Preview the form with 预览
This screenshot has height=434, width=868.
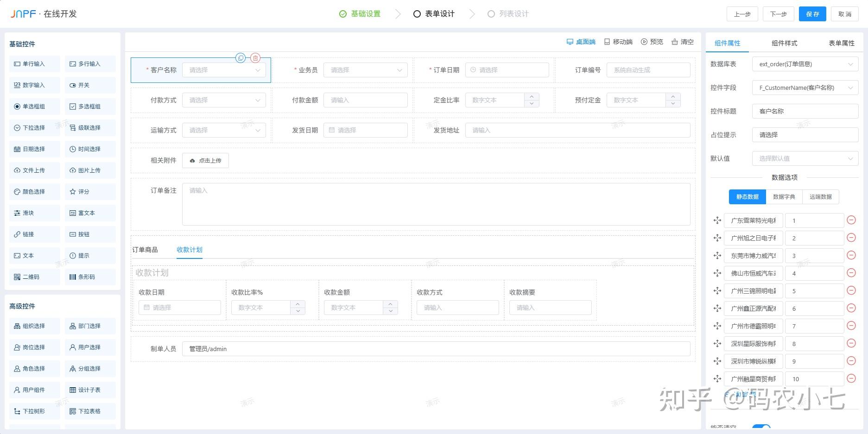pyautogui.click(x=652, y=42)
